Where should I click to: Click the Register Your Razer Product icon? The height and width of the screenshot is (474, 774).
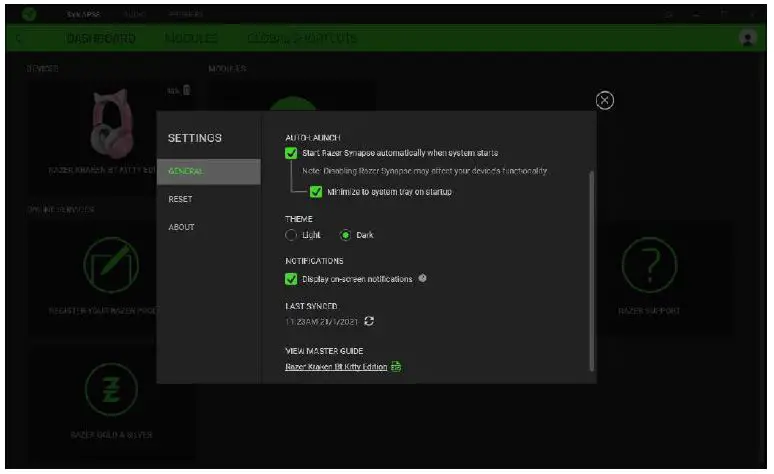[111, 265]
